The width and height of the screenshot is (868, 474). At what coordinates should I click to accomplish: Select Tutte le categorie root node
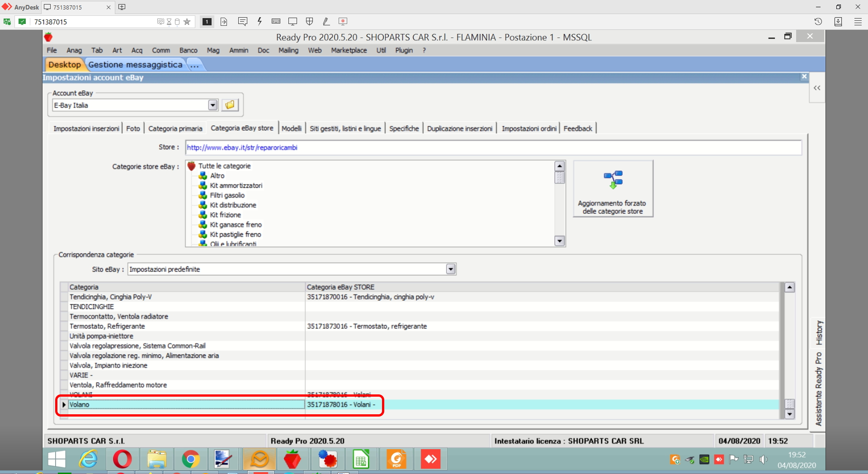coord(224,166)
